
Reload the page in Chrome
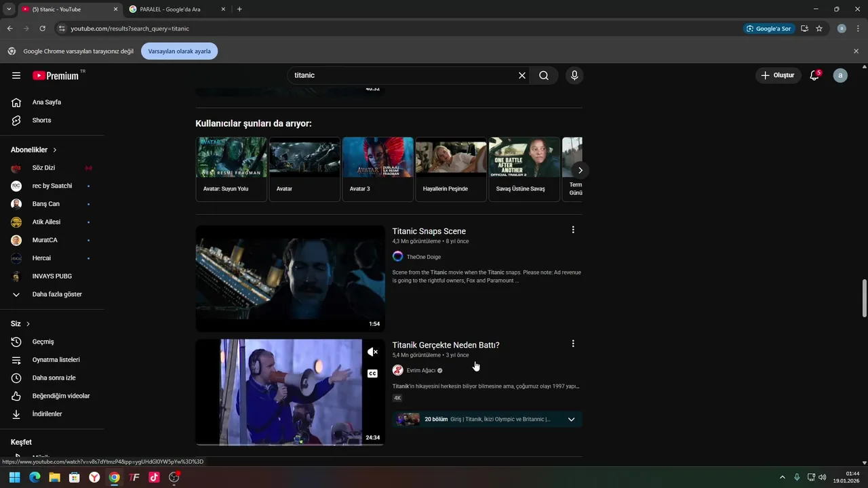coord(42,28)
